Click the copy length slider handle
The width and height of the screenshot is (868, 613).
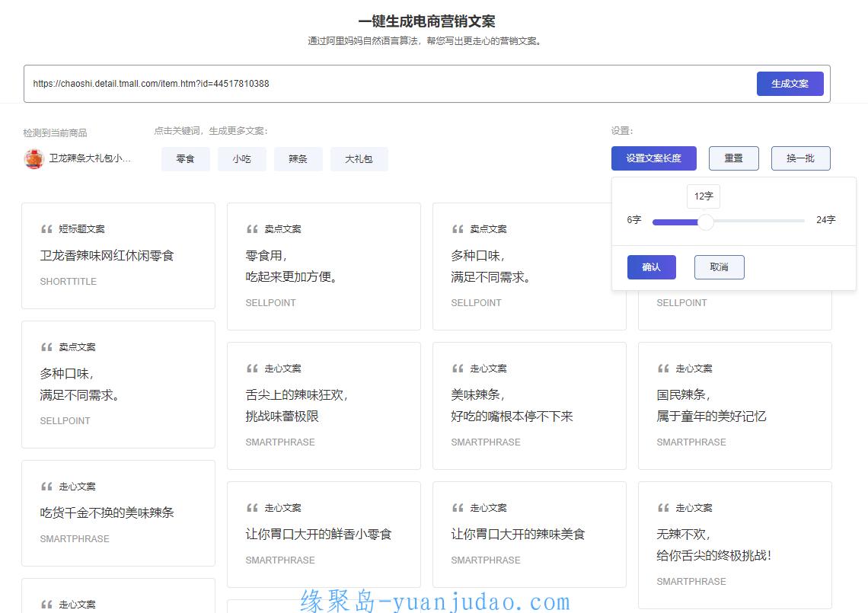[x=705, y=222]
